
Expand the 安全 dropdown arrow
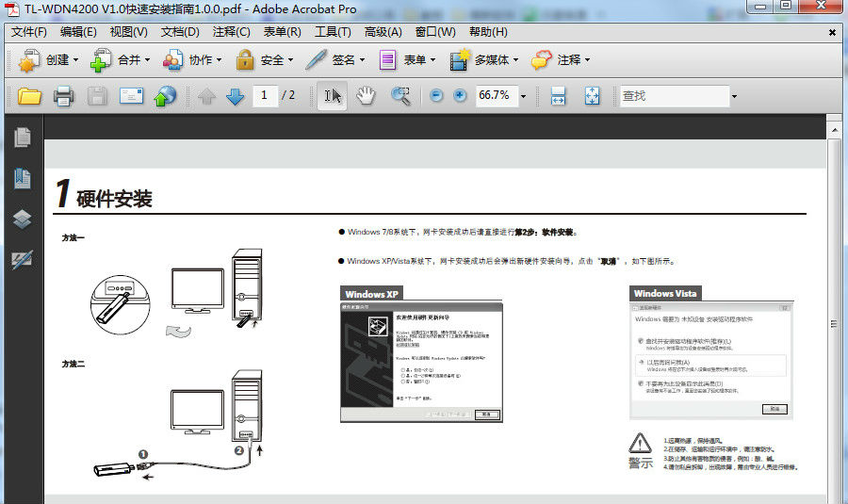(290, 60)
